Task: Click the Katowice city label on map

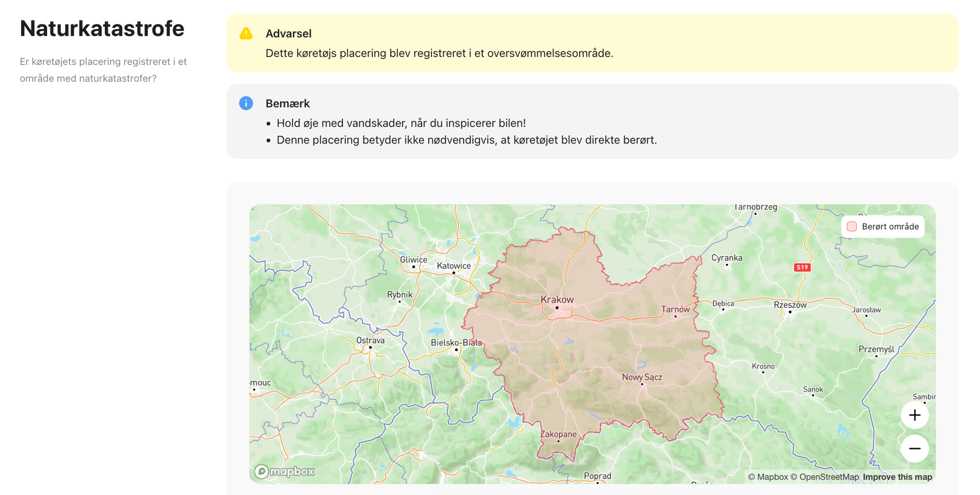Action: tap(454, 266)
